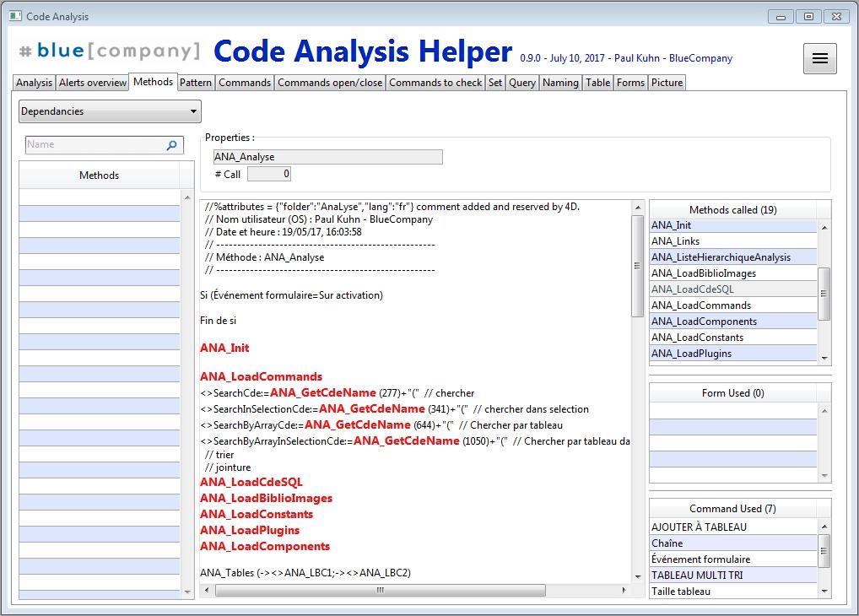This screenshot has height=616, width=859.
Task: Click code view scroll-left arrow
Action: tap(207, 590)
